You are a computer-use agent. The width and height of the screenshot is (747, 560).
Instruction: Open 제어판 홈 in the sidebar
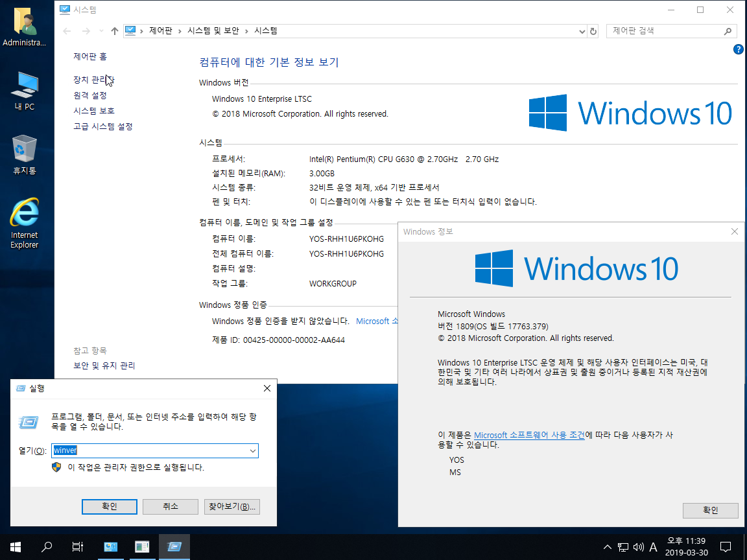tap(90, 56)
